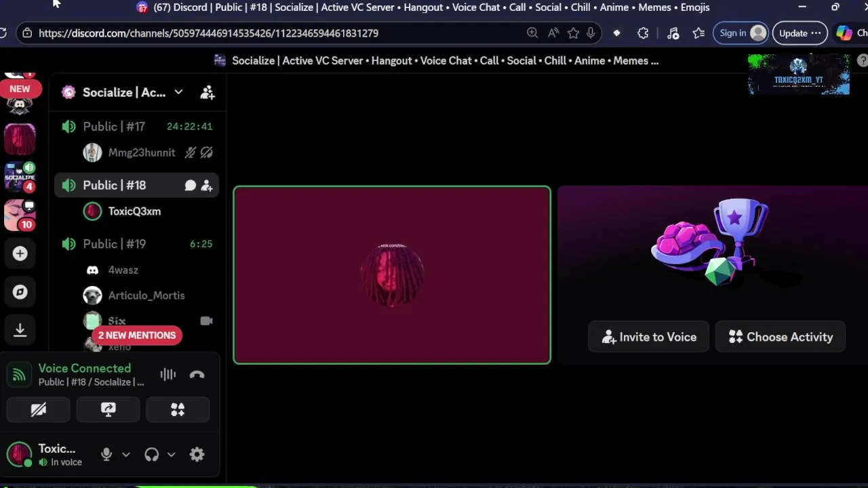
Task: Expand the headphones output options chevron
Action: click(172, 455)
